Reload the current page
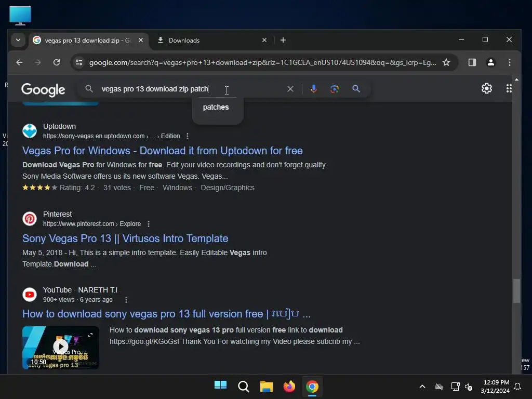Screen dimensions: 532x399 click(57, 62)
